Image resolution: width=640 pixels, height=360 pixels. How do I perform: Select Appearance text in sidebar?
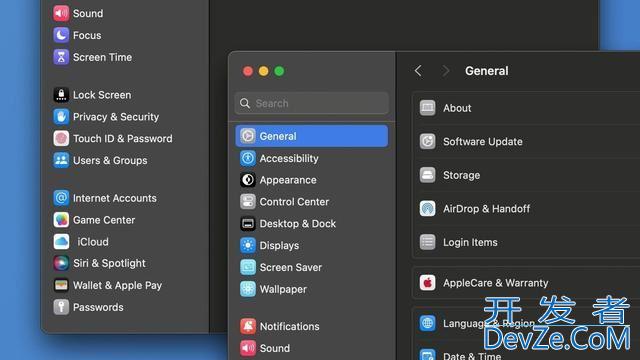(x=288, y=180)
